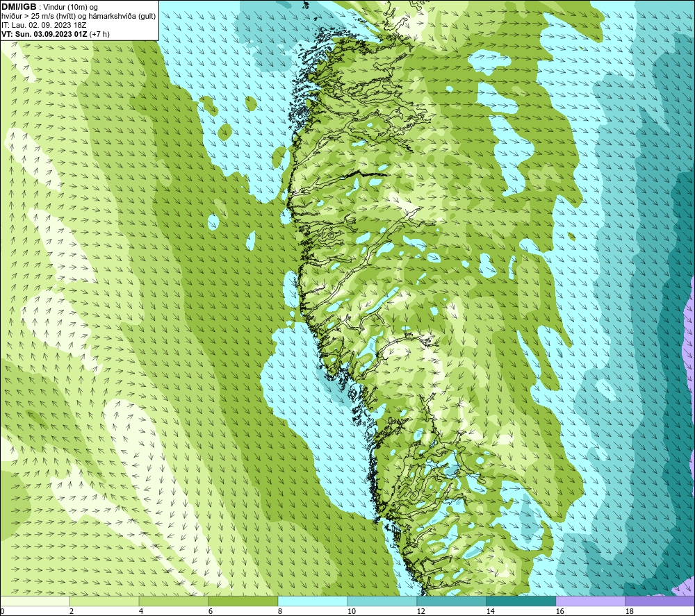Click the purple swatch above 18 m/s
This screenshot has height=616, width=695.
coord(660,601)
